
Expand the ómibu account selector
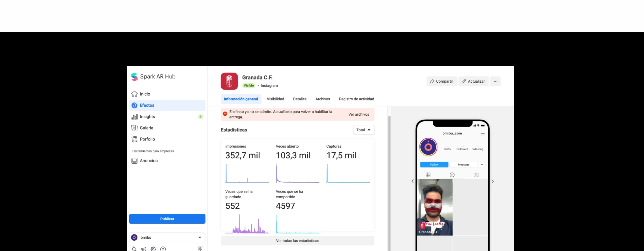167,238
